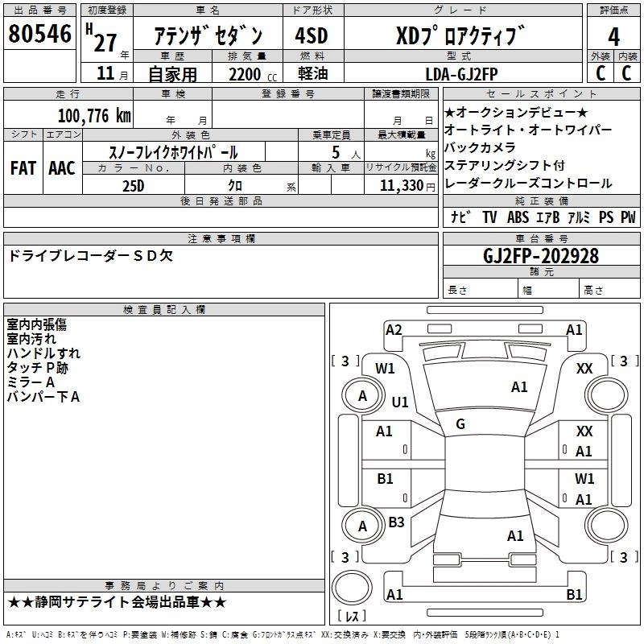Image resolution: width=644 pixels, height=644 pixels.
Task: Click the アルミ alloy wheel equipment label
Action: tap(580, 217)
